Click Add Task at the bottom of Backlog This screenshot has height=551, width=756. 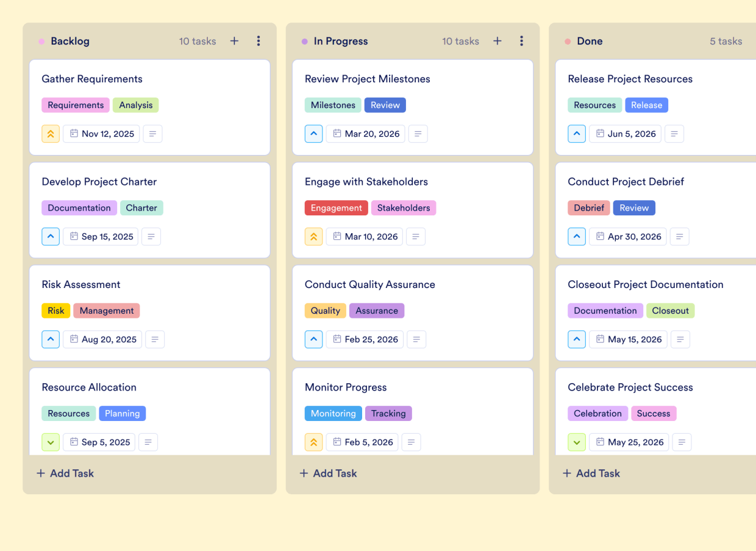coord(65,473)
